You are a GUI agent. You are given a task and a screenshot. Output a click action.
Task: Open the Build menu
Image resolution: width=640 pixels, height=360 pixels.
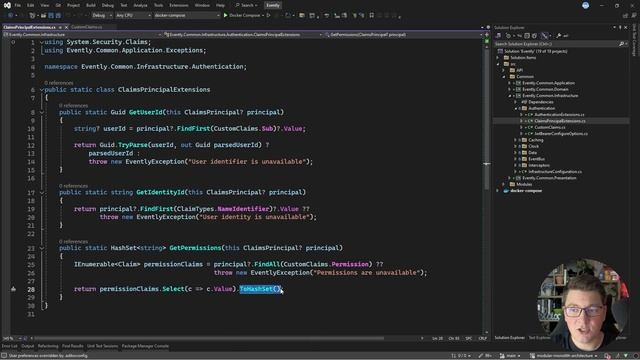pyautogui.click(x=91, y=5)
